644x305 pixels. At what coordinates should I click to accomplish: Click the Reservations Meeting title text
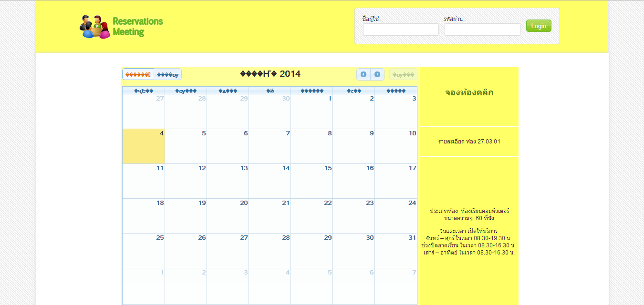pyautogui.click(x=138, y=27)
